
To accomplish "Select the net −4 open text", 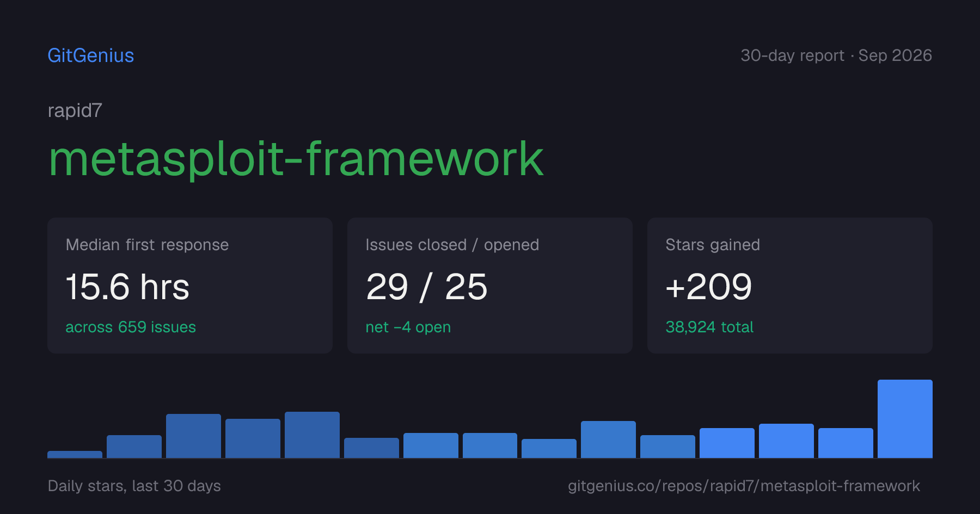I will [408, 327].
